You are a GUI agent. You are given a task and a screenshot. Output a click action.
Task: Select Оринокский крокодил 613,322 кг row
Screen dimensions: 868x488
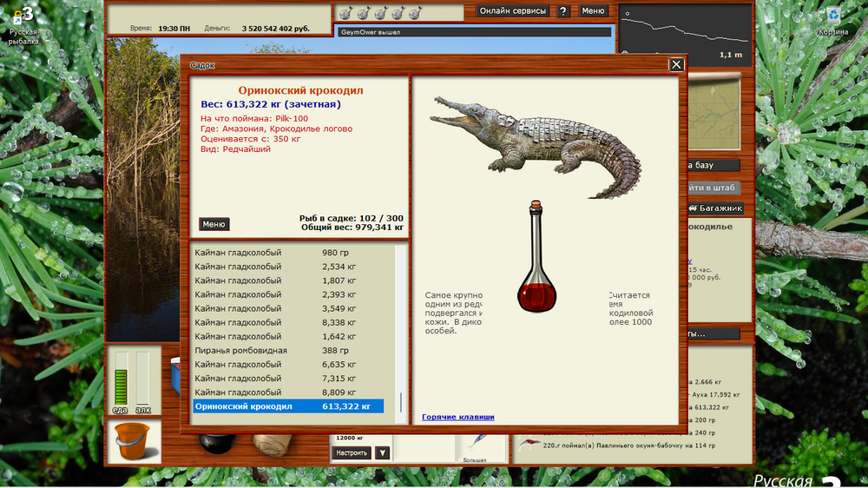tap(288, 406)
